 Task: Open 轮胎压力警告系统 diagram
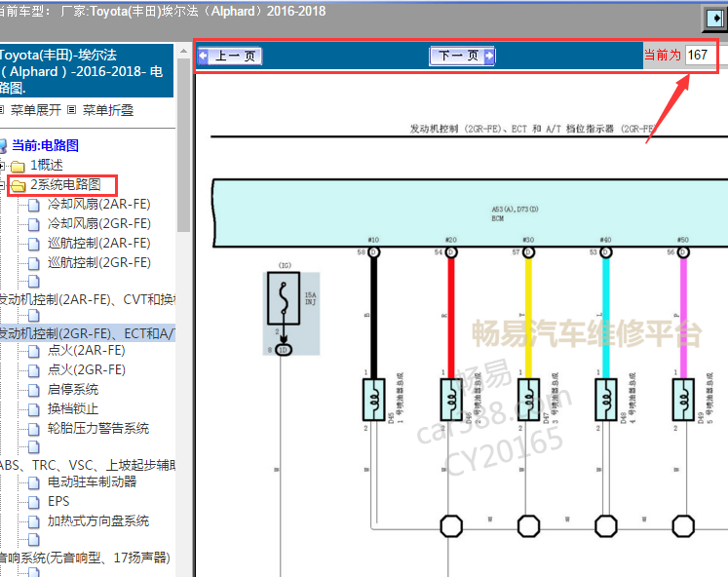tap(98, 429)
